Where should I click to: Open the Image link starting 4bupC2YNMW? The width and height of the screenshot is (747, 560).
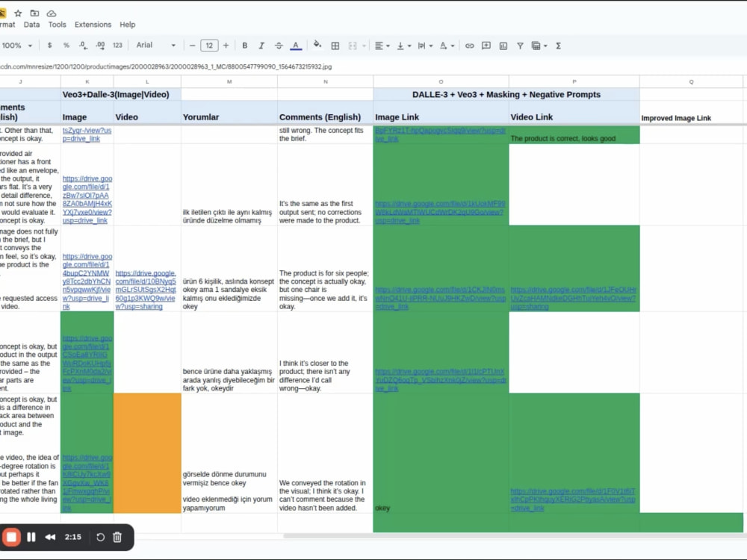(x=87, y=281)
